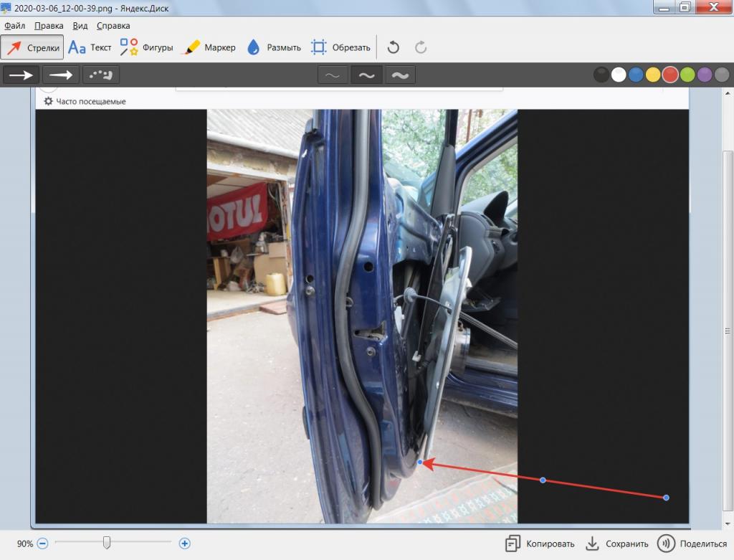Click the Сохранить save button

tap(617, 544)
